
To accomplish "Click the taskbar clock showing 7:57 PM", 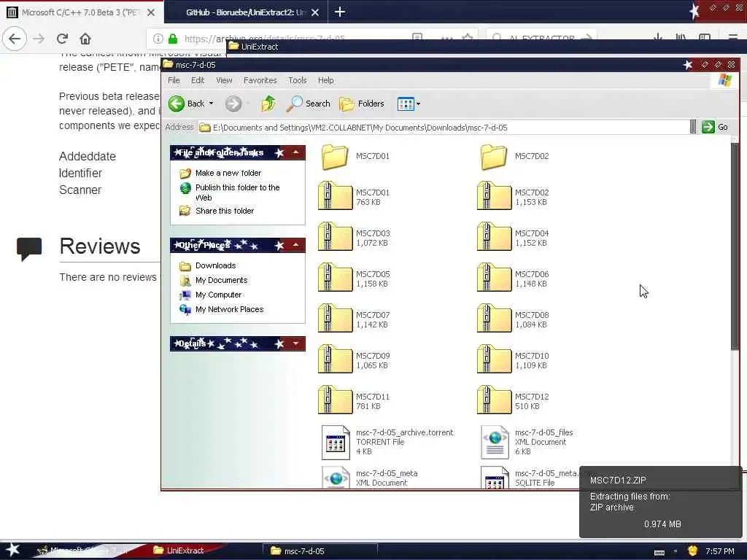I will [x=720, y=551].
